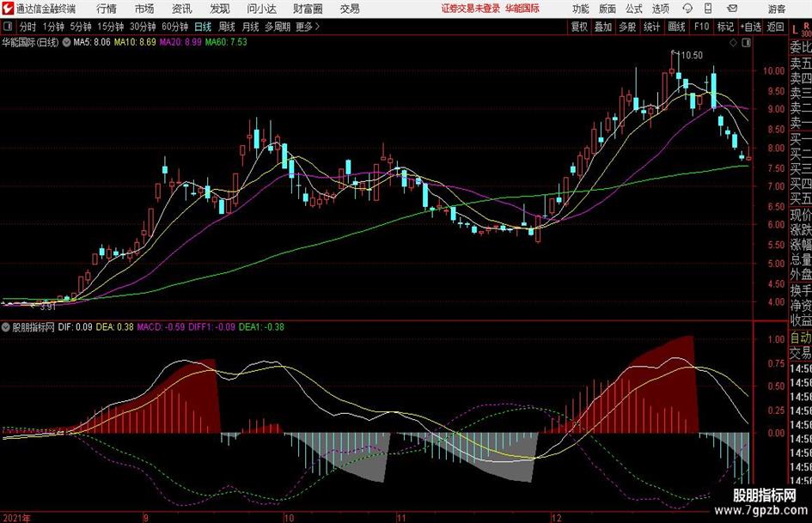Open the 多周期 multi-period view
Image resolution: width=812 pixels, height=523 pixels.
tap(278, 27)
